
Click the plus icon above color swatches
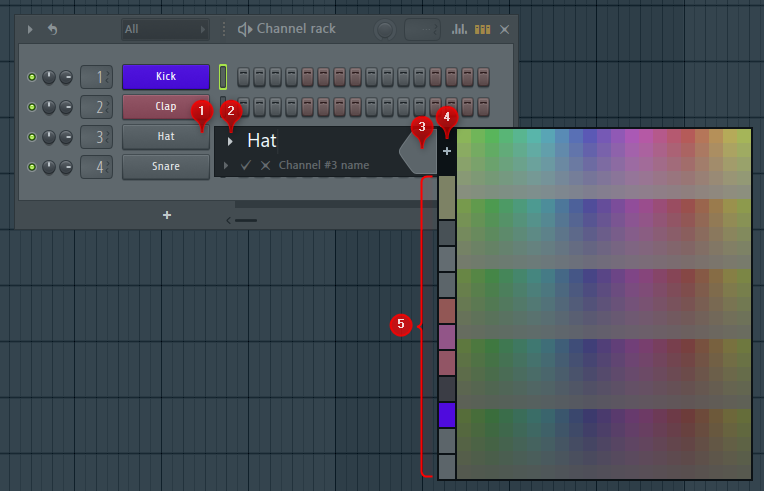pyautogui.click(x=447, y=152)
